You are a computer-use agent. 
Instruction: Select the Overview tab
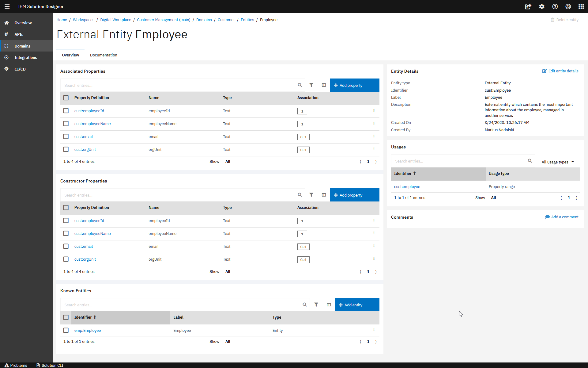[x=70, y=55]
